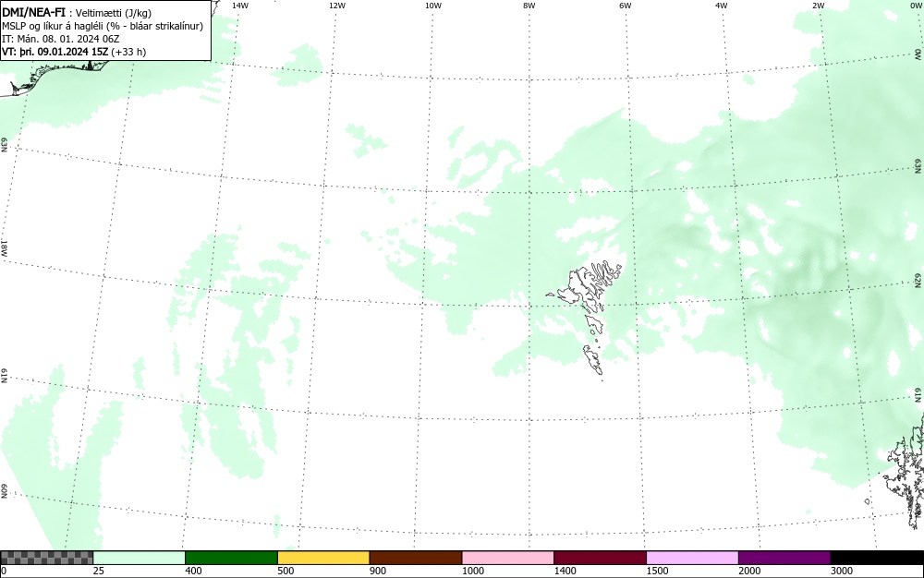The height and width of the screenshot is (578, 924).
Task: Click the '62N' latitude label
Action: 918,280
